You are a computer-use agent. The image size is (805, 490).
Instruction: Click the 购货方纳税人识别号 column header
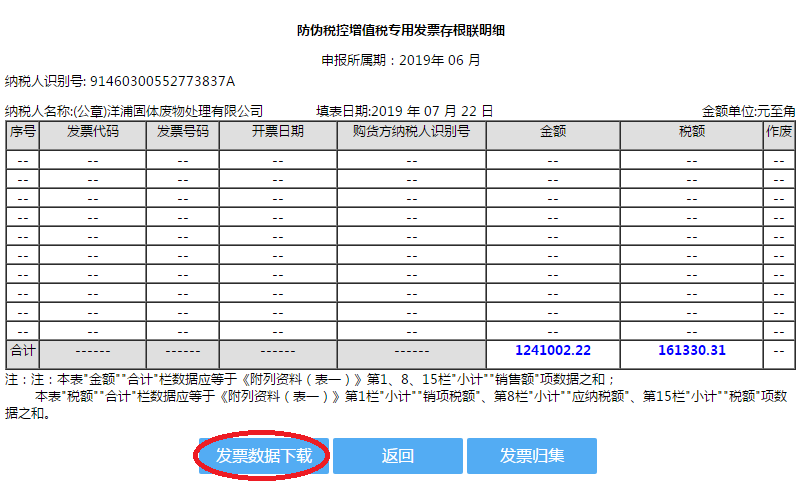tap(411, 136)
